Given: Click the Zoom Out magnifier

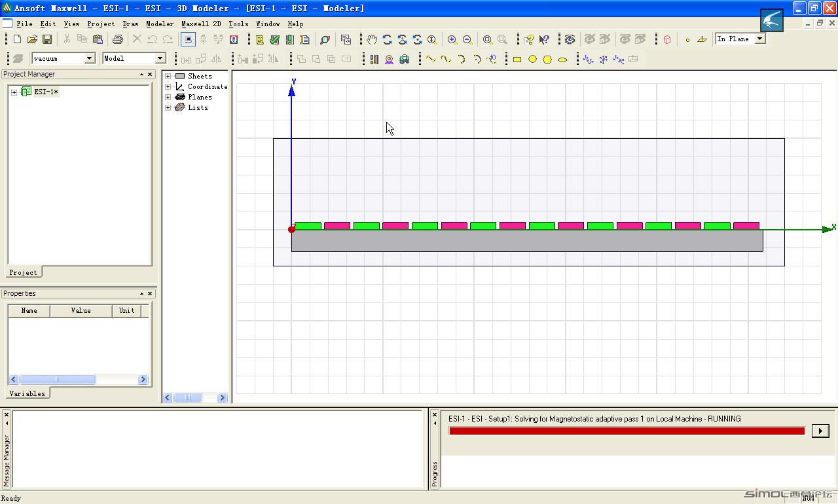Looking at the screenshot, I should (467, 39).
